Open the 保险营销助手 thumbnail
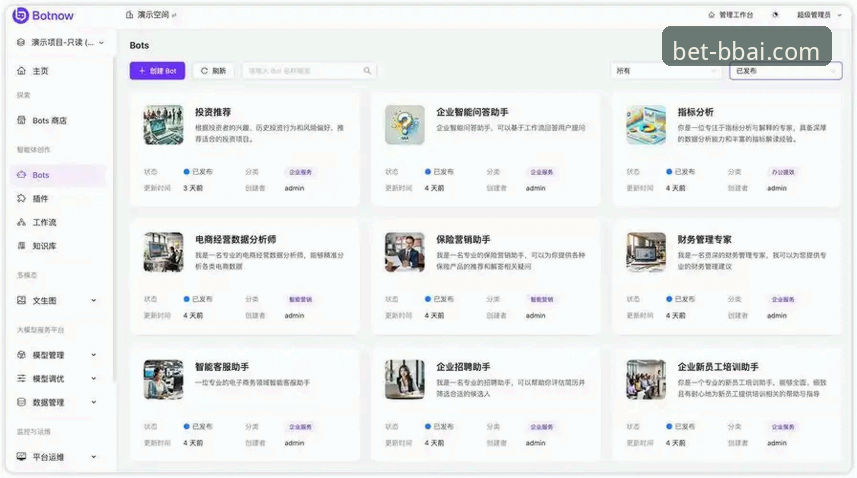Image resolution: width=857 pixels, height=478 pixels. (404, 252)
